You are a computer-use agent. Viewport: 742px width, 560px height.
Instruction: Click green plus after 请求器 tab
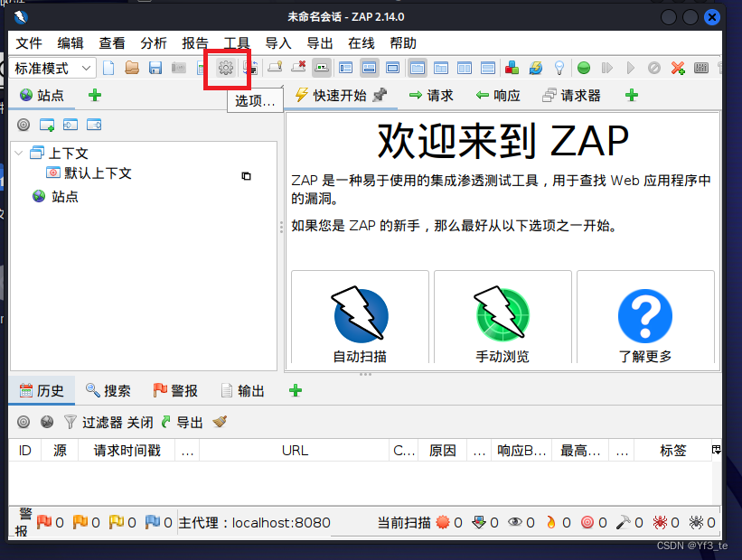tap(631, 96)
